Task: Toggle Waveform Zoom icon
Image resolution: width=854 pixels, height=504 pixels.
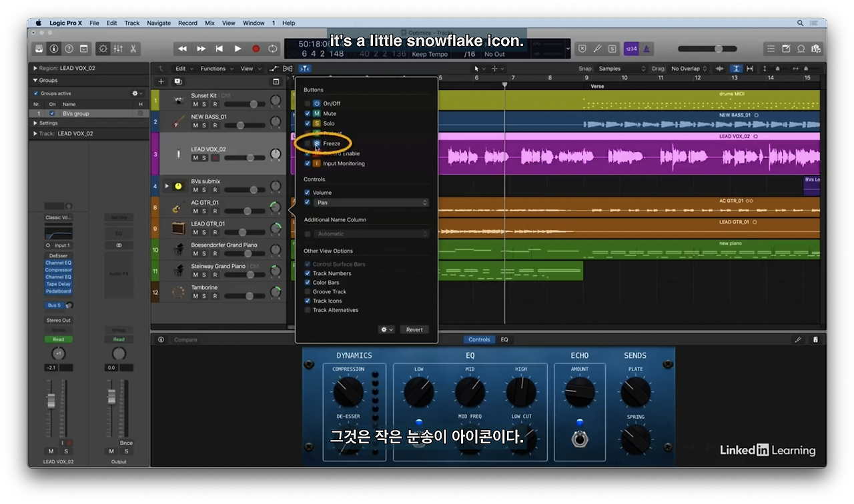Action: coord(720,69)
